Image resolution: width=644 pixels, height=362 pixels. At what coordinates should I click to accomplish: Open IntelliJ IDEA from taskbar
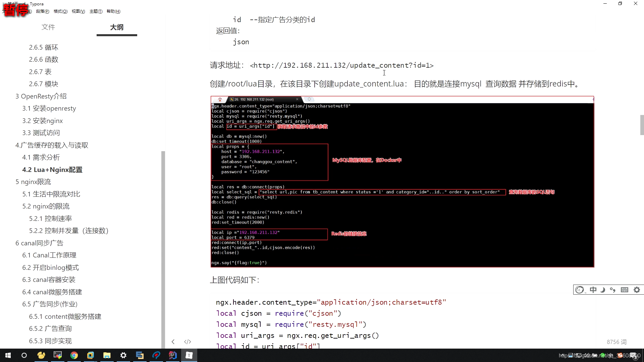click(173, 355)
